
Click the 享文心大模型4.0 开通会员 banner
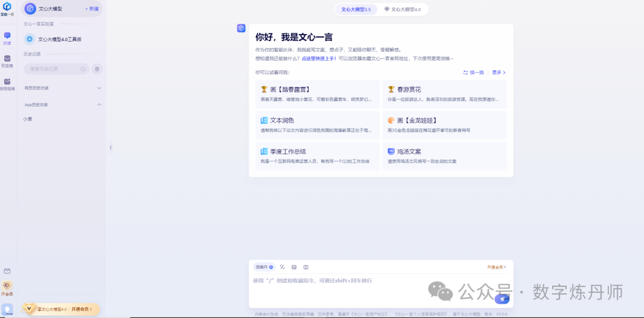[x=61, y=310]
